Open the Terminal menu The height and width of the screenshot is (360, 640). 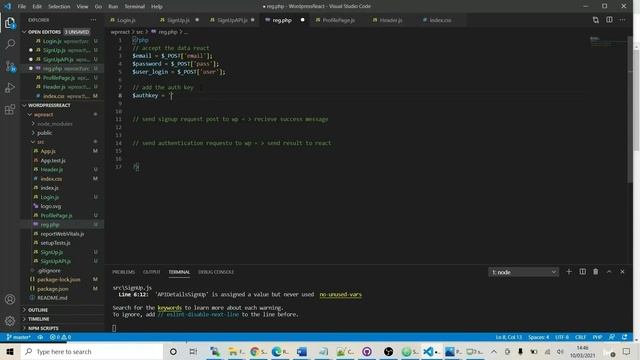point(135,7)
